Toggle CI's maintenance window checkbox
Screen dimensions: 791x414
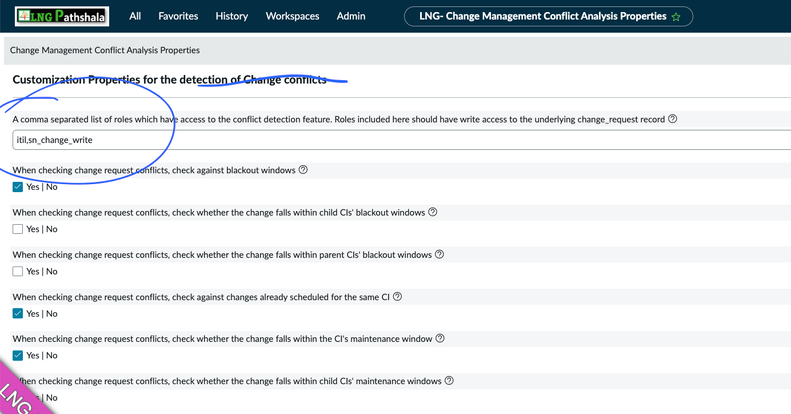(x=18, y=355)
